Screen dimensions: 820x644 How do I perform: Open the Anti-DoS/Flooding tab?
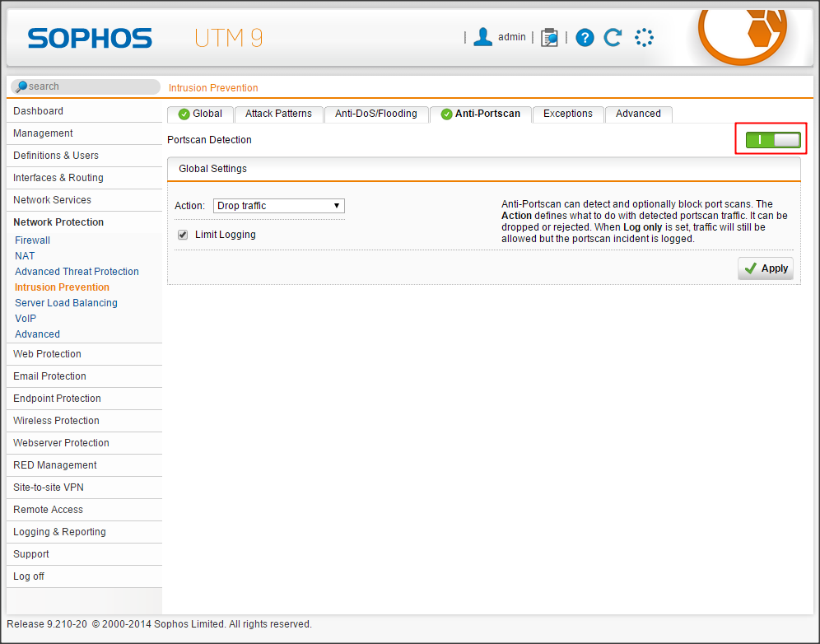click(375, 114)
